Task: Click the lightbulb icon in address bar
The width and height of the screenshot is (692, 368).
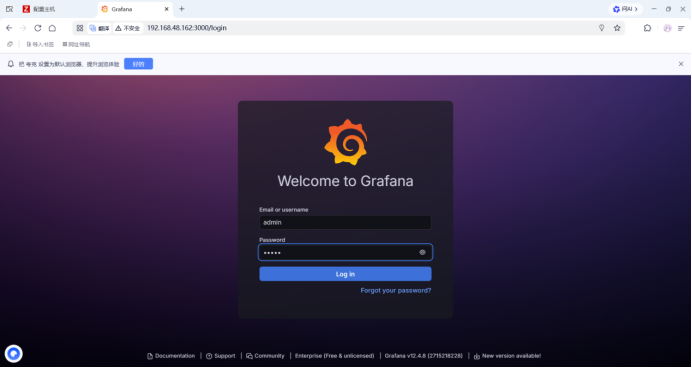Action: (601, 28)
